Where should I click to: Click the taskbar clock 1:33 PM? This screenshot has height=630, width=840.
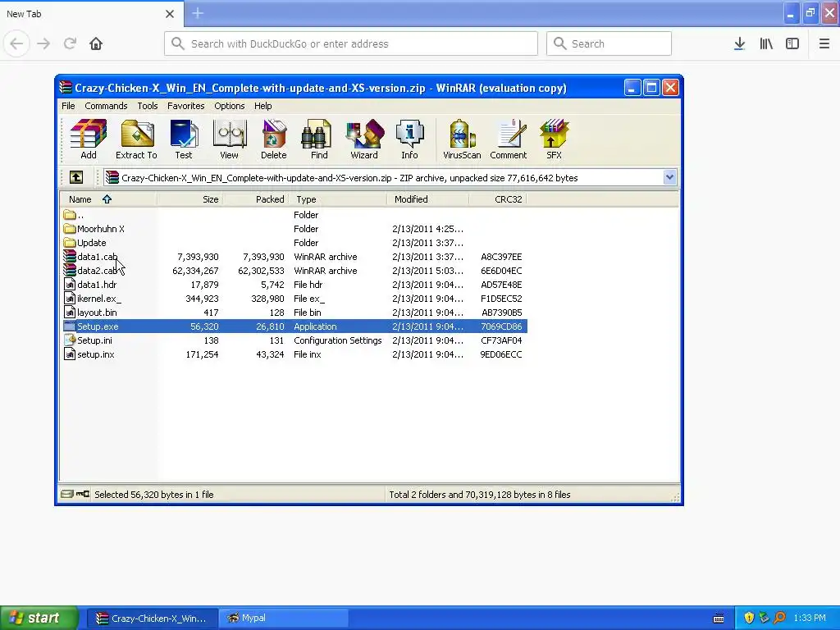click(x=810, y=618)
